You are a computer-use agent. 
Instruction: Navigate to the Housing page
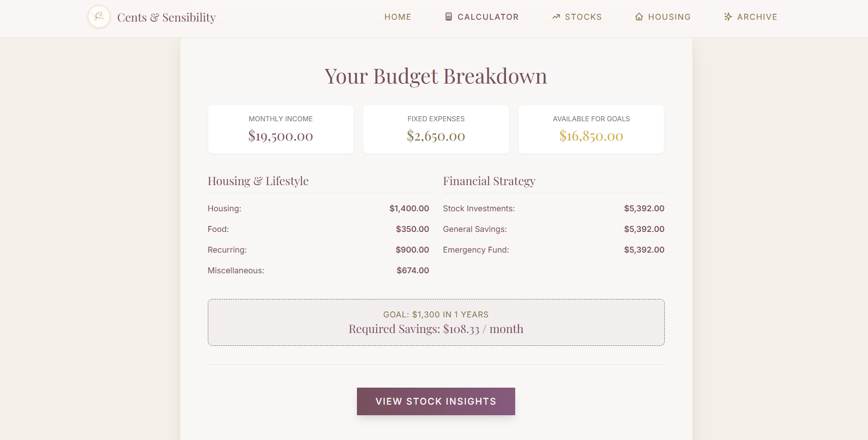[669, 17]
